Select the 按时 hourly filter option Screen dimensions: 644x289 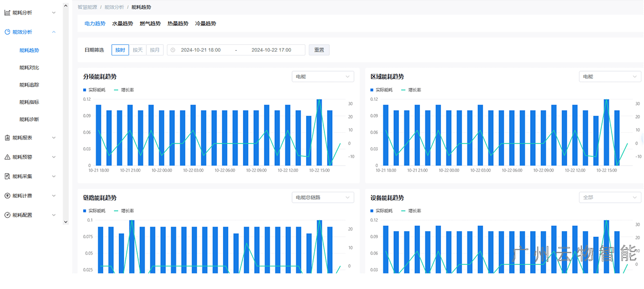pyautogui.click(x=120, y=50)
